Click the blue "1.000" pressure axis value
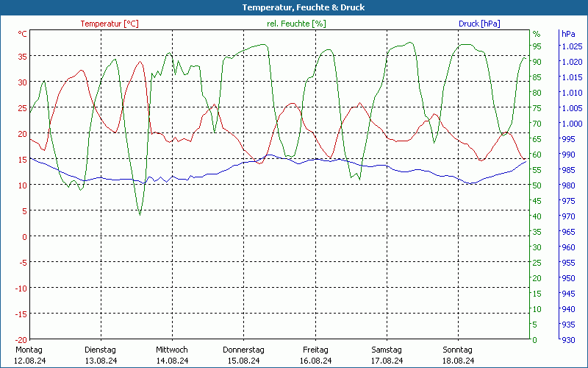 coord(572,124)
